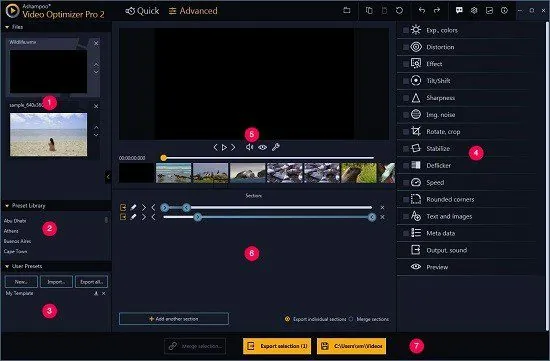Click the undo arrow icon
Image resolution: width=550 pixels, height=361 pixels.
[422, 11]
